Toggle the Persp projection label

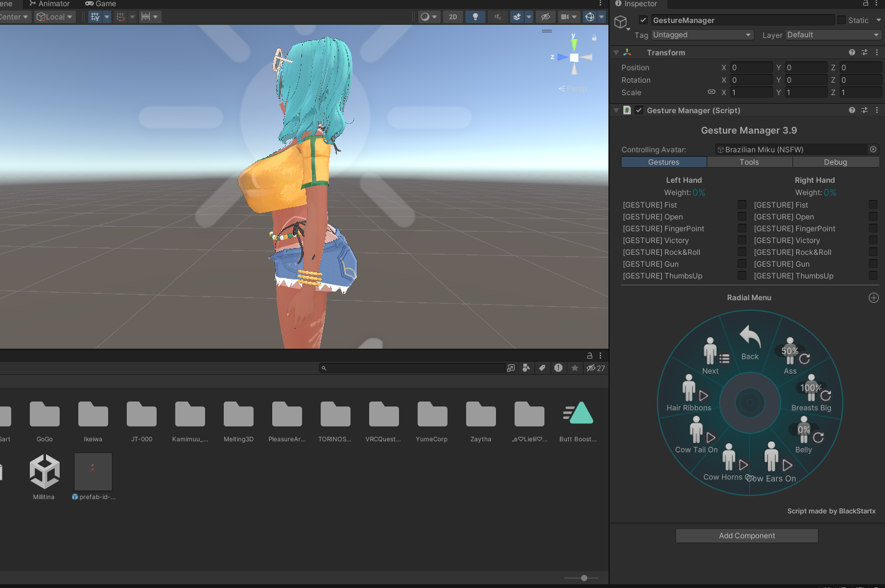pyautogui.click(x=572, y=89)
